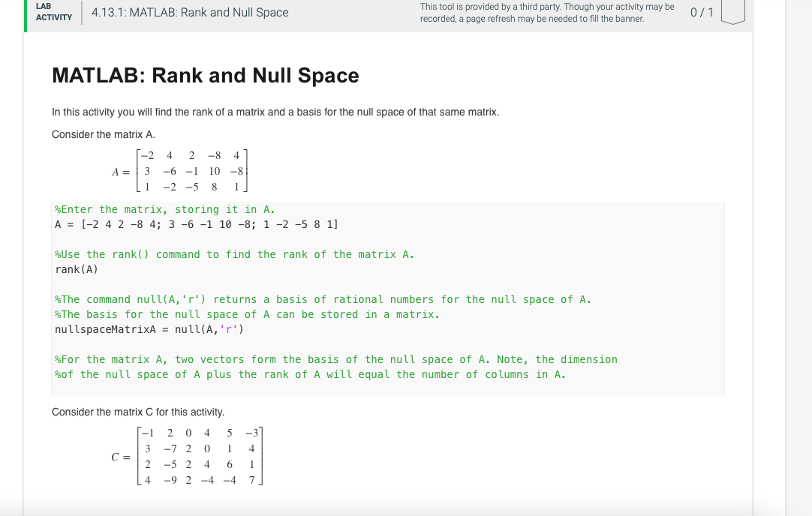812x516 pixels.
Task: Click the 0 / 1 score indicator
Action: coord(702,13)
